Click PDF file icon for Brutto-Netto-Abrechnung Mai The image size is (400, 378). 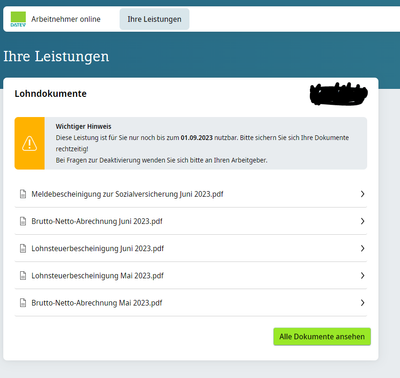[23, 303]
